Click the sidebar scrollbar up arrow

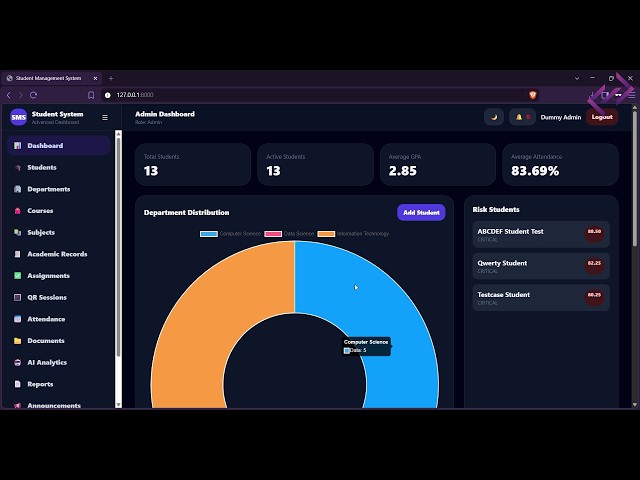pos(118,134)
